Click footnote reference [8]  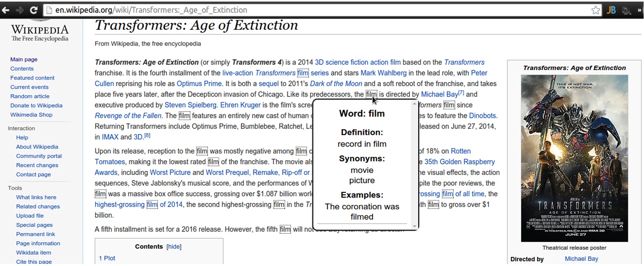point(147,135)
